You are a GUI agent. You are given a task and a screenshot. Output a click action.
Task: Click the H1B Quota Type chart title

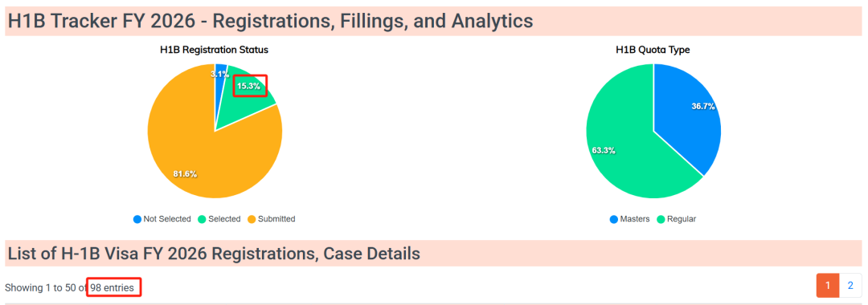pyautogui.click(x=653, y=50)
